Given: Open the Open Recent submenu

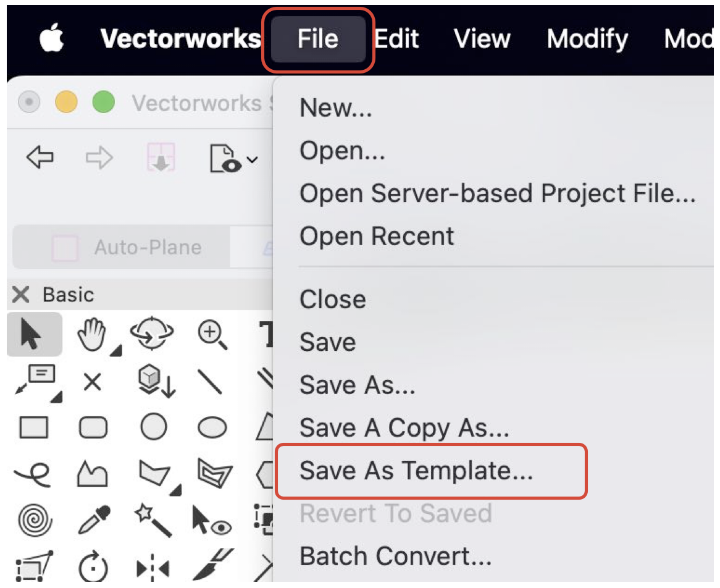Looking at the screenshot, I should coord(377,236).
